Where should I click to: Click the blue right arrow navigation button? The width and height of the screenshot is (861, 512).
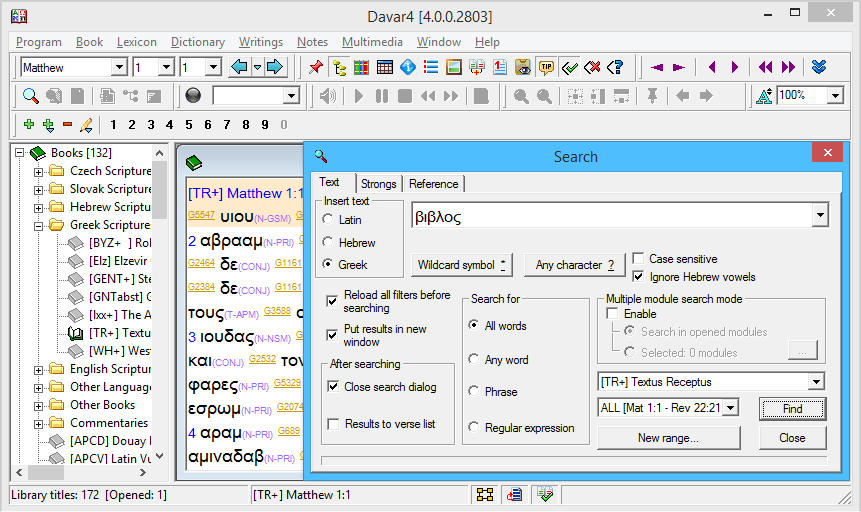(274, 67)
